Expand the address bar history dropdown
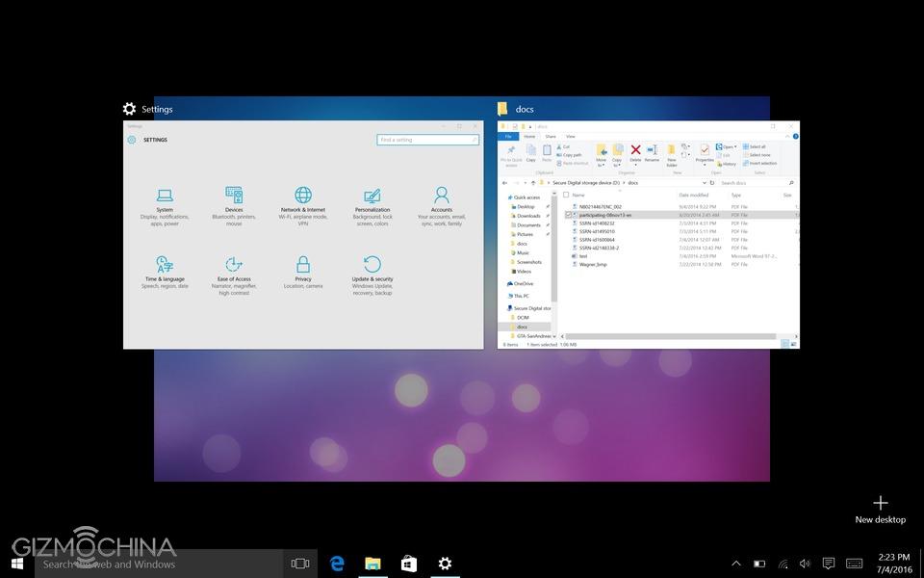924x578 pixels. click(704, 182)
